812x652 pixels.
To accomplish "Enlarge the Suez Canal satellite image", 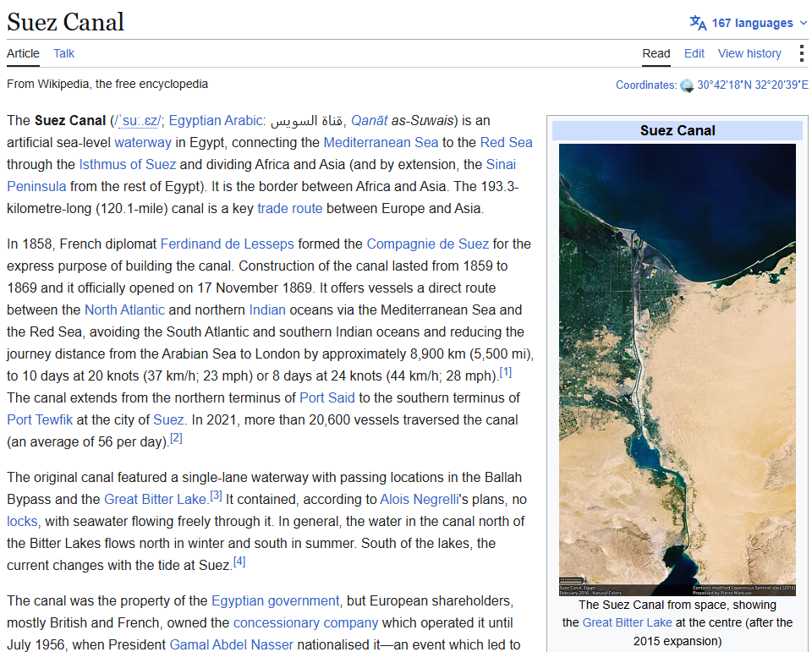I will [678, 370].
